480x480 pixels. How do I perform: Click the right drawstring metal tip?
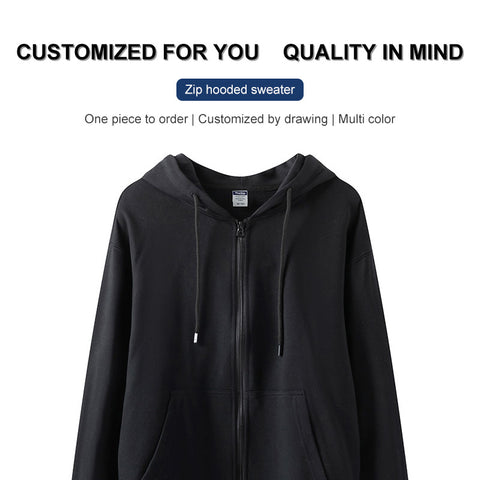[279, 351]
